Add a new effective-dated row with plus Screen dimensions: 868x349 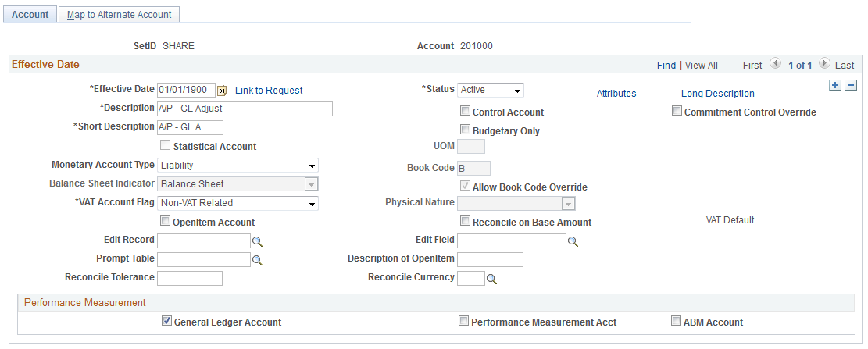tap(834, 85)
